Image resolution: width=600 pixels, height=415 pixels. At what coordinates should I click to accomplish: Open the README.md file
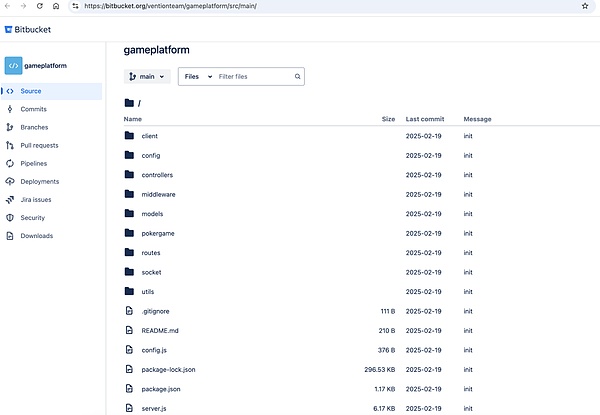point(159,330)
